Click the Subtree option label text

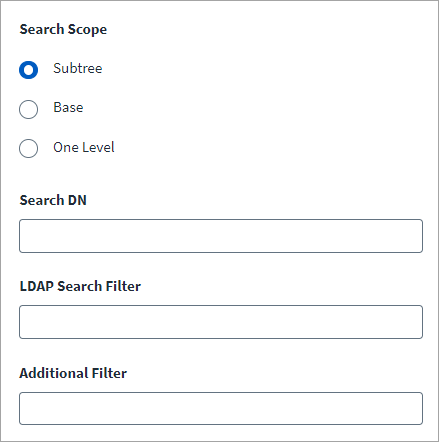pyautogui.click(x=78, y=68)
